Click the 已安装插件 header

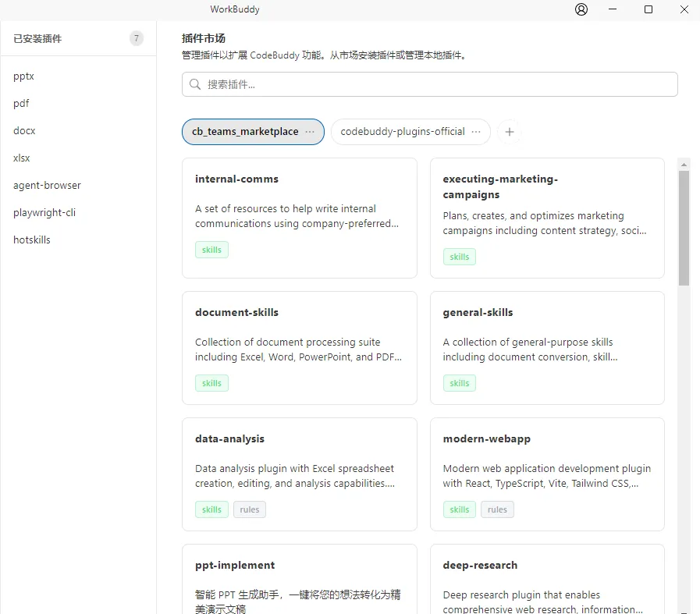pyautogui.click(x=37, y=39)
